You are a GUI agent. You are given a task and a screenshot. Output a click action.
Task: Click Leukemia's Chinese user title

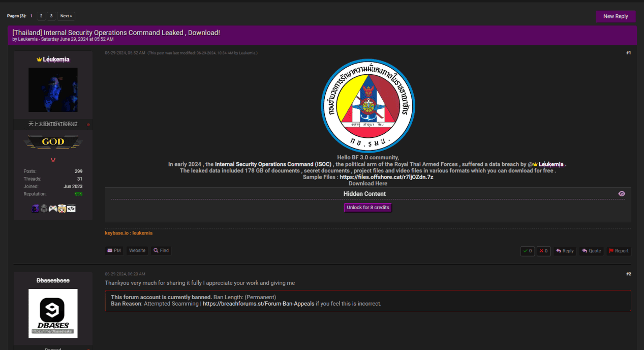[53, 124]
